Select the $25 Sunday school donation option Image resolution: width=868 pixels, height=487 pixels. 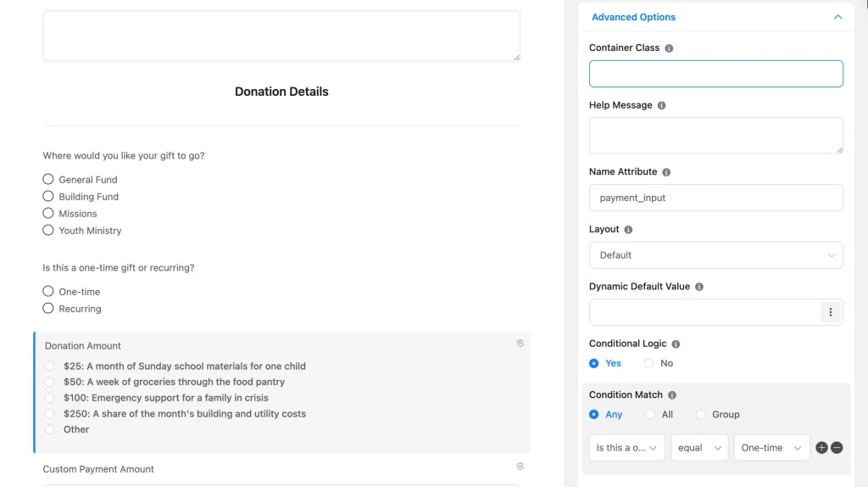(x=50, y=367)
